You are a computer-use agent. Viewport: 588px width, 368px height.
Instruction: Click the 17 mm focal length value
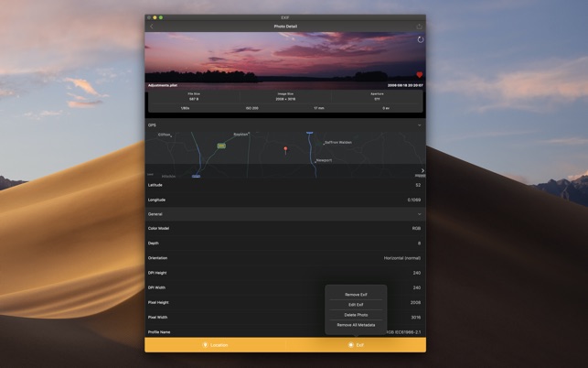pos(319,108)
